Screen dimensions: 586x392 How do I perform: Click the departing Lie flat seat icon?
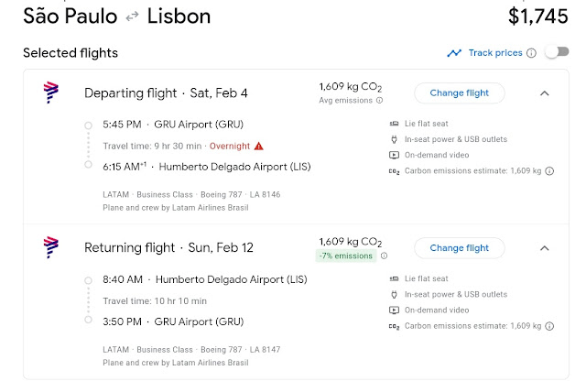[394, 124]
